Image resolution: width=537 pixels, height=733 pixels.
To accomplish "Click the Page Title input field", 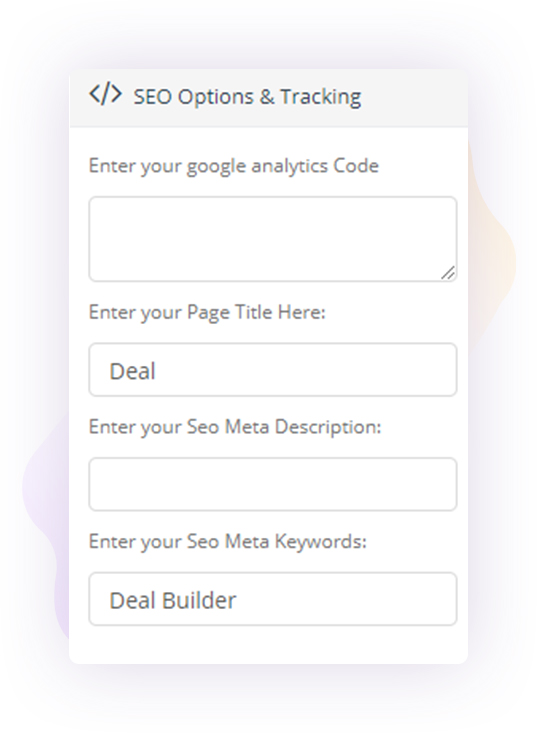I will point(272,370).
